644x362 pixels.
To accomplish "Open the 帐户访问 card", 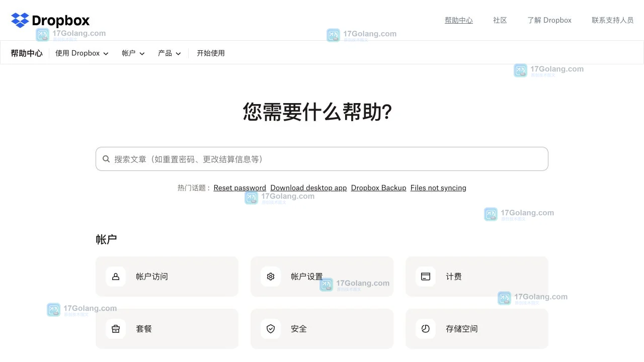I will pos(167,277).
